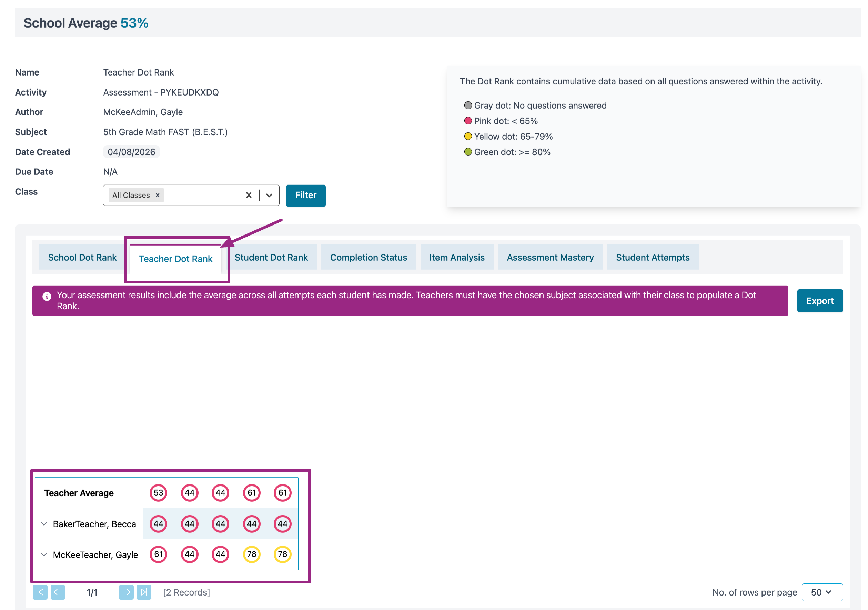Click previous page arrow icon
The image size is (868, 610).
point(58,592)
